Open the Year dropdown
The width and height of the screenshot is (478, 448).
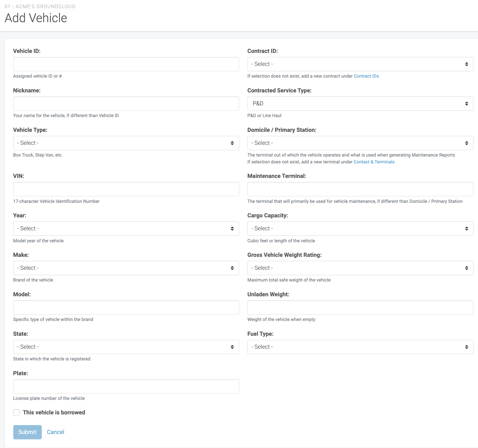point(126,229)
